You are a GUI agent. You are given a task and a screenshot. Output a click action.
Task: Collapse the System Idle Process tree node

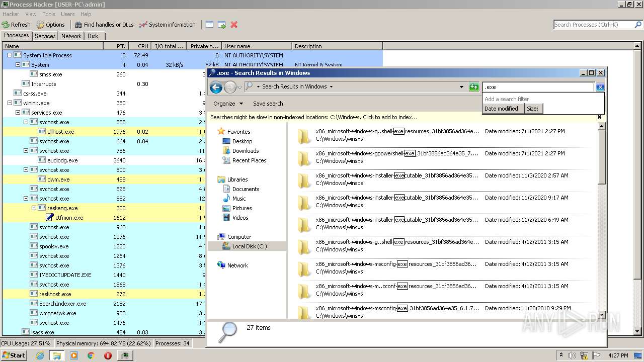pyautogui.click(x=9, y=55)
